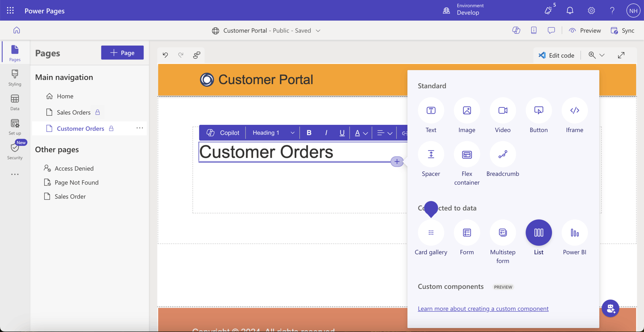Image resolution: width=644 pixels, height=332 pixels.
Task: Open the Heading 1 style dropdown
Action: pos(273,133)
